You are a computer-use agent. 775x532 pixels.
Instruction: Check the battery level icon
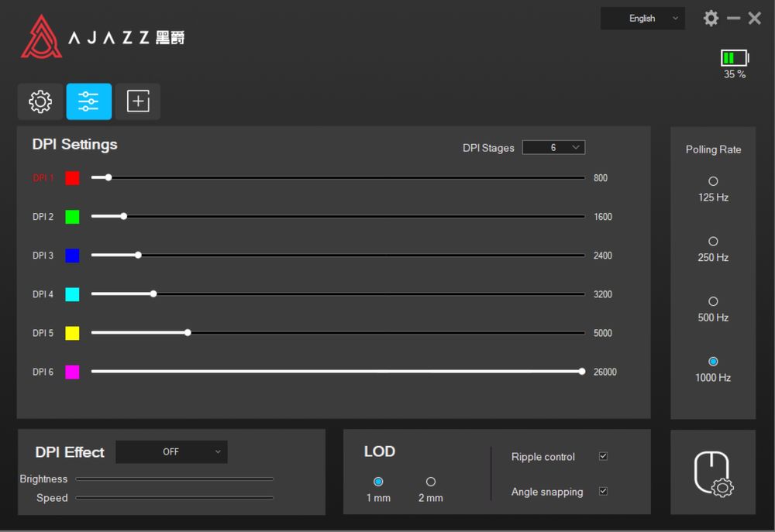coord(735,58)
